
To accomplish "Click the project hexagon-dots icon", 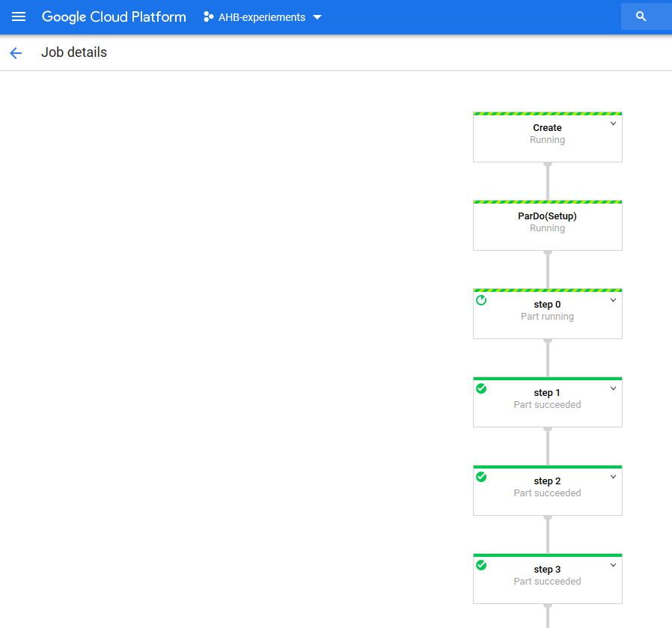I will [208, 16].
